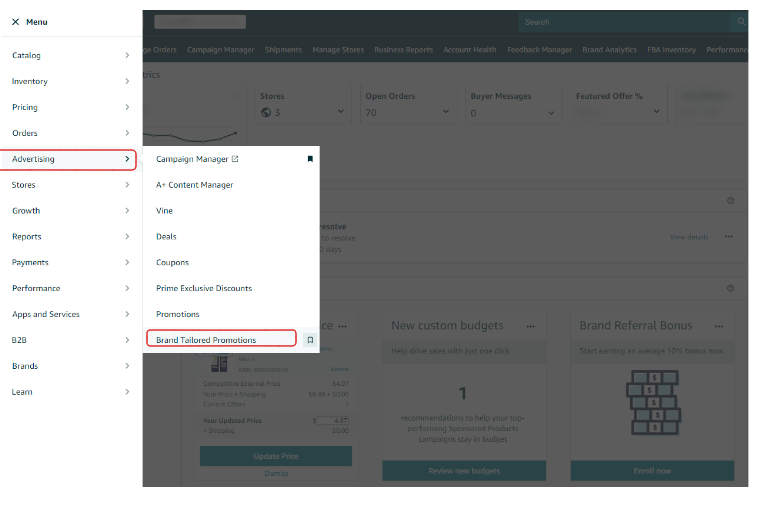Open the ellipsis beside View details
764x517 pixels.
pyautogui.click(x=729, y=237)
